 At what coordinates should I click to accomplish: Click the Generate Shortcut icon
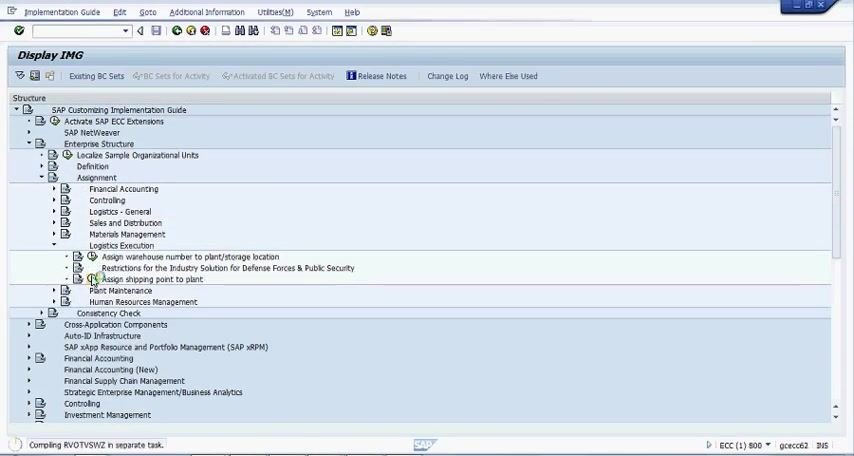(351, 31)
